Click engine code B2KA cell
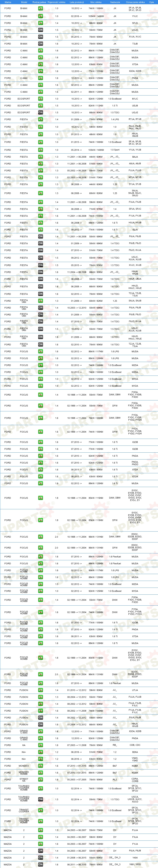The image size is (158, 868). click(x=135, y=752)
